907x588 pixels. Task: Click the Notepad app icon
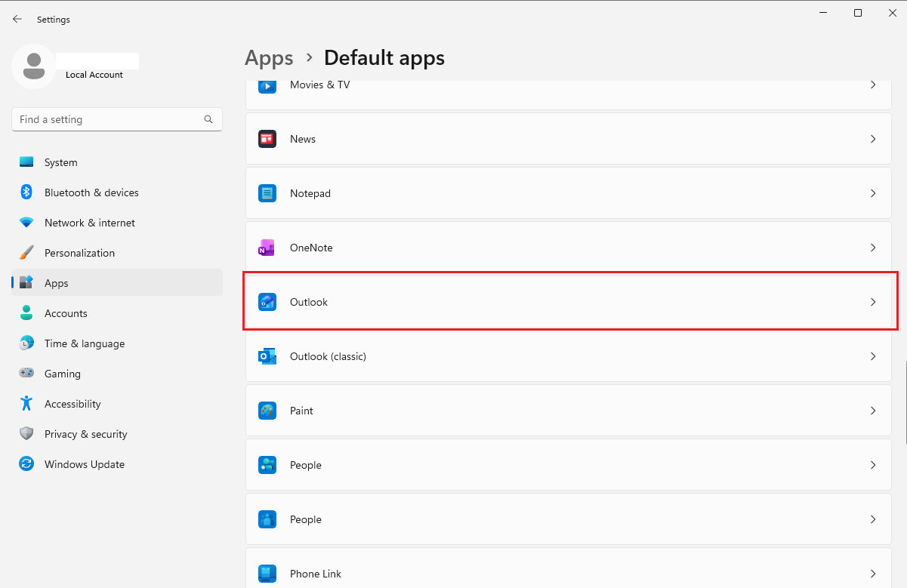pos(267,193)
